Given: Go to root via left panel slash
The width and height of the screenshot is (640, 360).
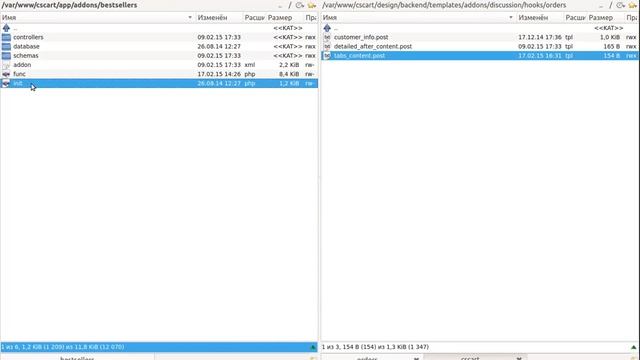Looking at the screenshot, I should (x=290, y=5).
